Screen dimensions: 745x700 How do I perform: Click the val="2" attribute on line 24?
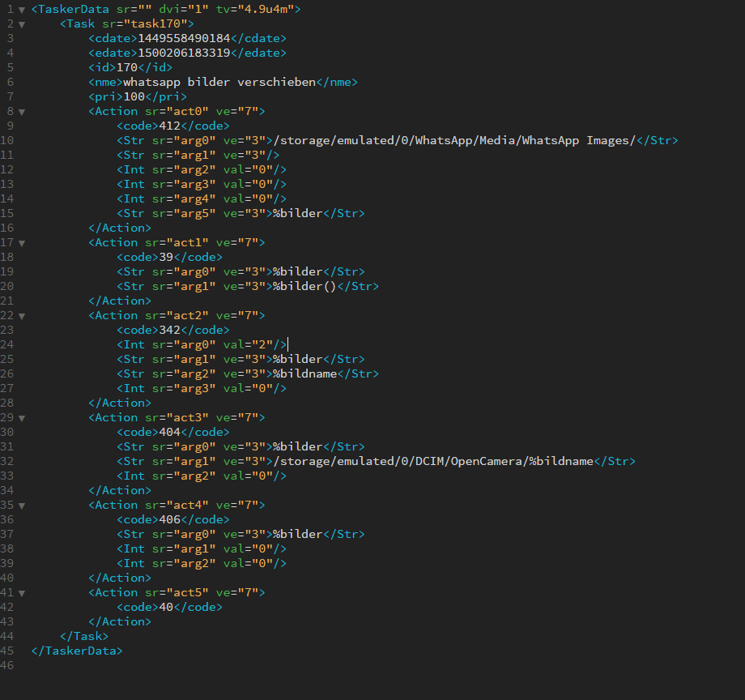point(248,344)
